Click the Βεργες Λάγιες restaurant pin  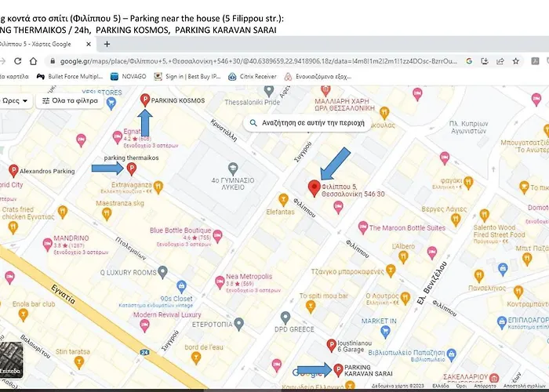[x=456, y=220]
